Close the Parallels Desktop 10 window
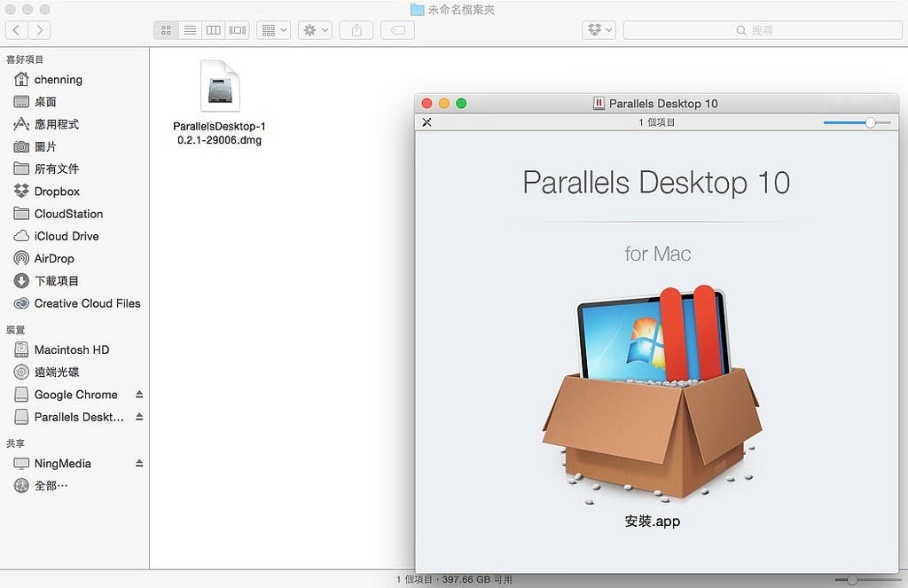This screenshot has width=908, height=588. [427, 103]
